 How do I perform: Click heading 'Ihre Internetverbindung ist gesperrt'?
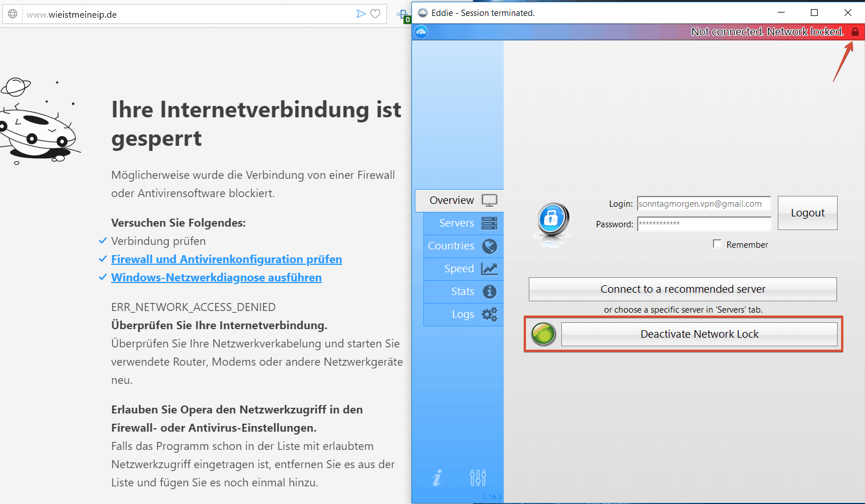click(256, 124)
